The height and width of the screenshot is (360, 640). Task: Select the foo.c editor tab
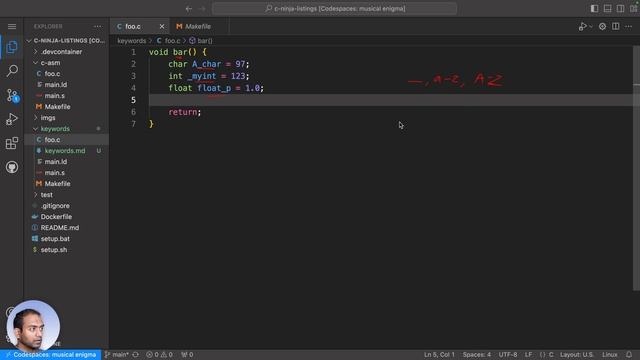pyautogui.click(x=133, y=27)
